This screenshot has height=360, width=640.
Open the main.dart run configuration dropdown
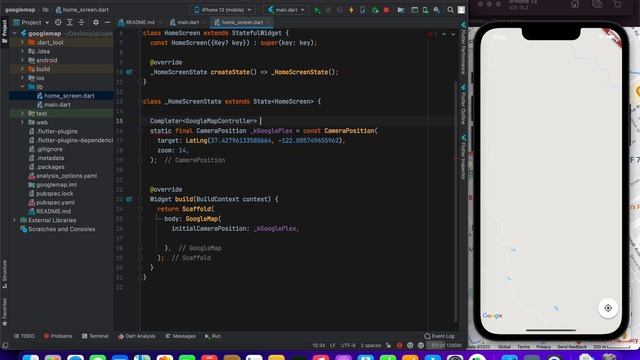pyautogui.click(x=286, y=10)
